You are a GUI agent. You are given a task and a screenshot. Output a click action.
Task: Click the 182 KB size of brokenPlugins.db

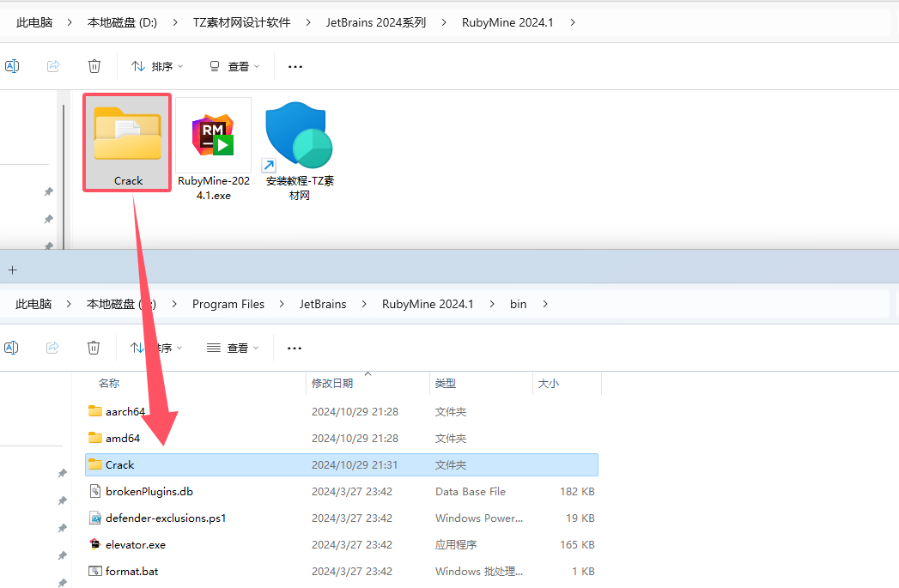coord(577,491)
